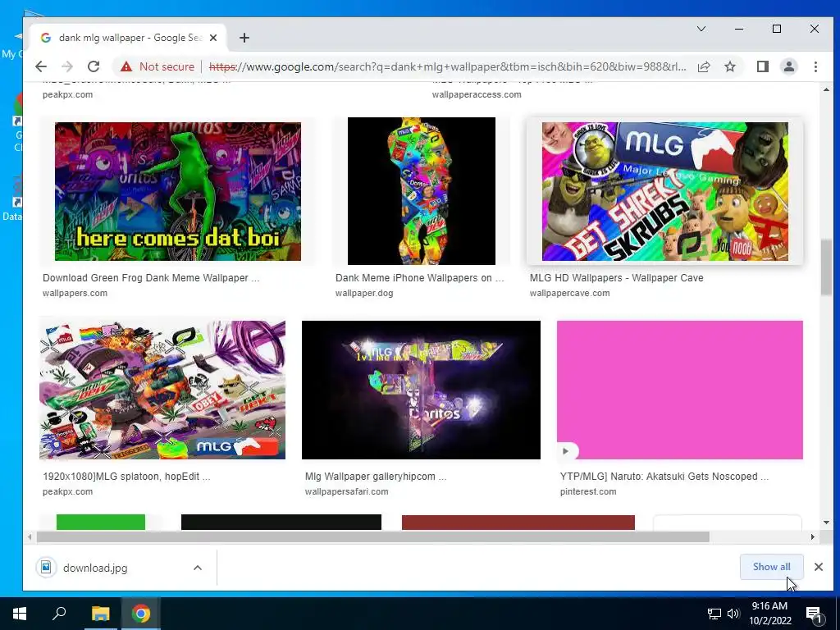Open the Chrome three-dot menu
840x630 pixels.
coord(815,66)
